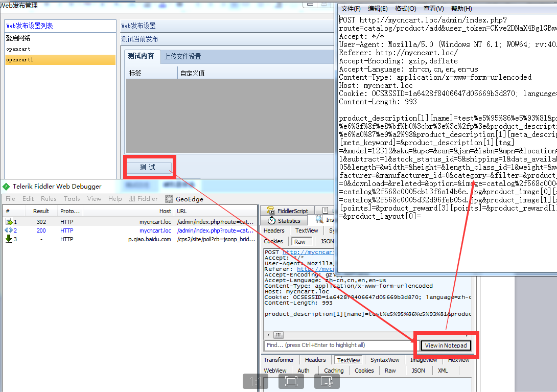The height and width of the screenshot is (392, 557).
Task: Click the 1:1 actual size overlay button
Action: click(256, 381)
